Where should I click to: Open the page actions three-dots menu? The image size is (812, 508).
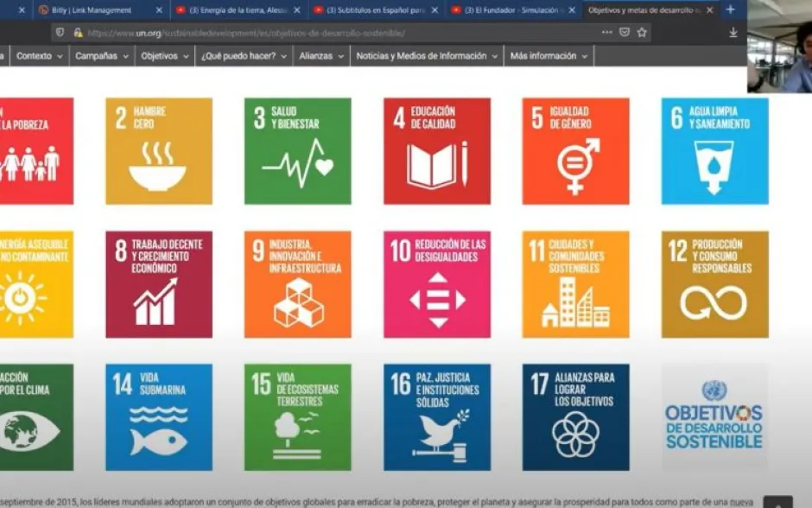[607, 33]
